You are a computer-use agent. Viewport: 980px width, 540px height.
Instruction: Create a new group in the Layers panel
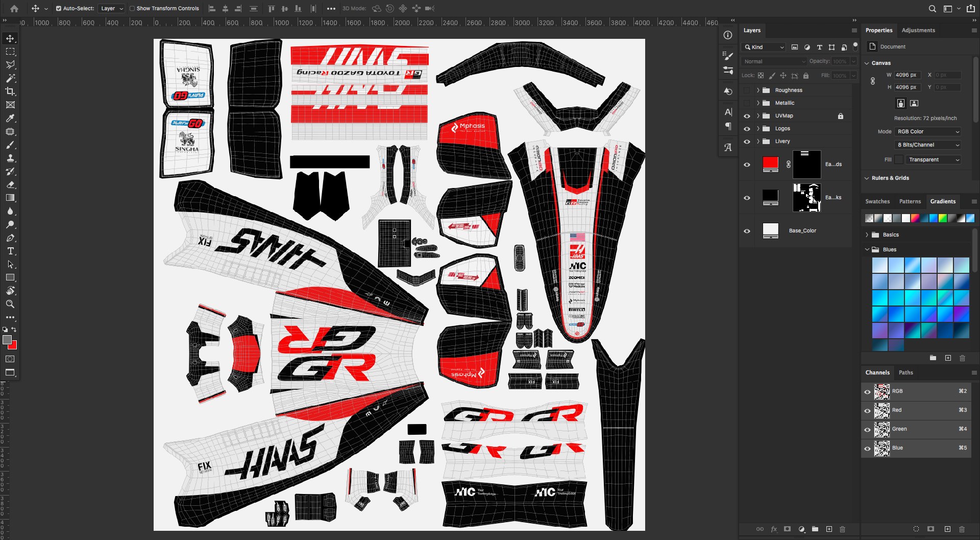[x=815, y=529]
